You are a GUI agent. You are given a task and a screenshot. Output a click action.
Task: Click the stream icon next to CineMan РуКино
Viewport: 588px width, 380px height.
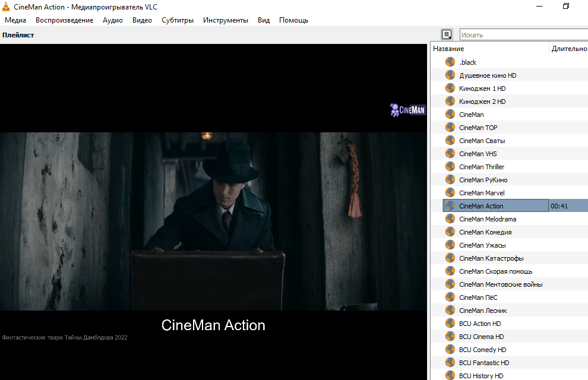click(x=450, y=179)
